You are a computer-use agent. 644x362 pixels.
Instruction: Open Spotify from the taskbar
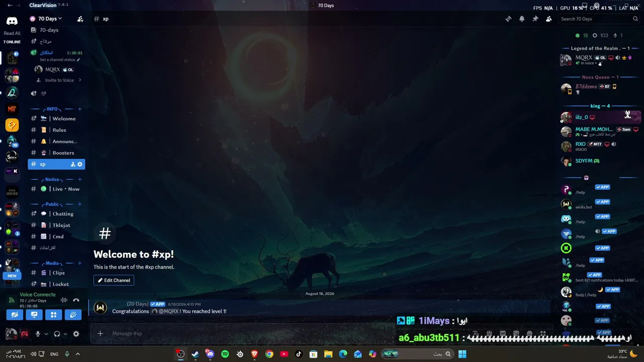(225, 354)
